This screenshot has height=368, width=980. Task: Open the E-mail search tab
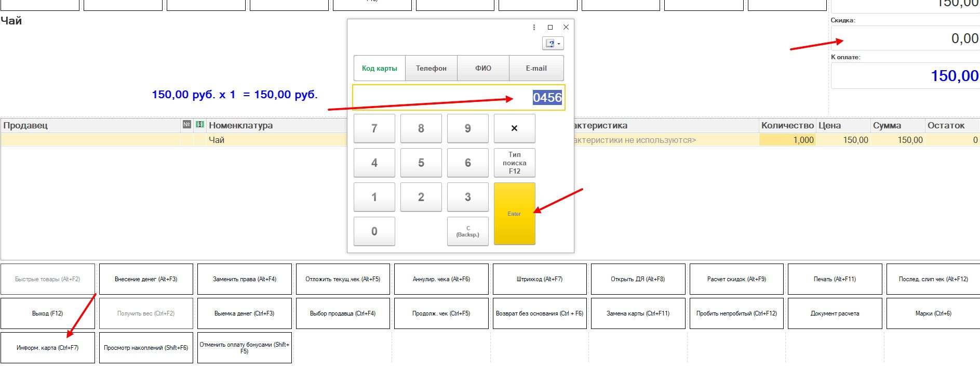pos(536,68)
